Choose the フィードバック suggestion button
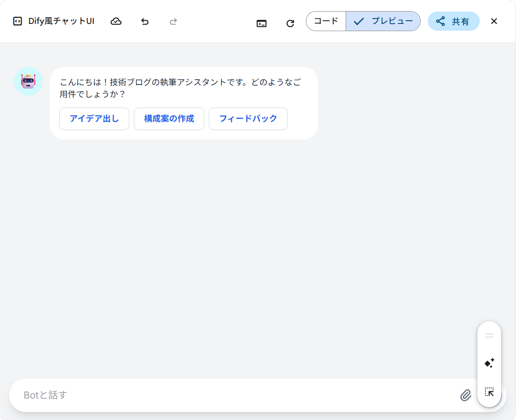The width and height of the screenshot is (516, 420). [x=248, y=119]
